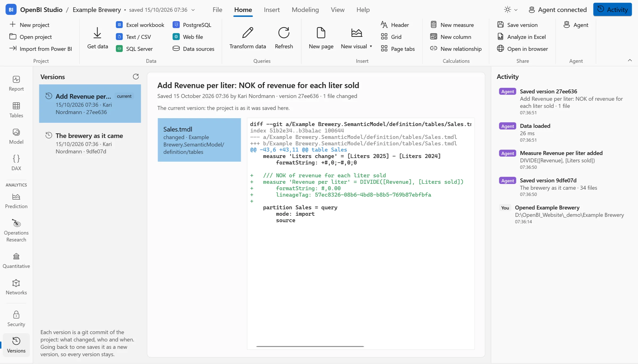Open the File menu

217,10
